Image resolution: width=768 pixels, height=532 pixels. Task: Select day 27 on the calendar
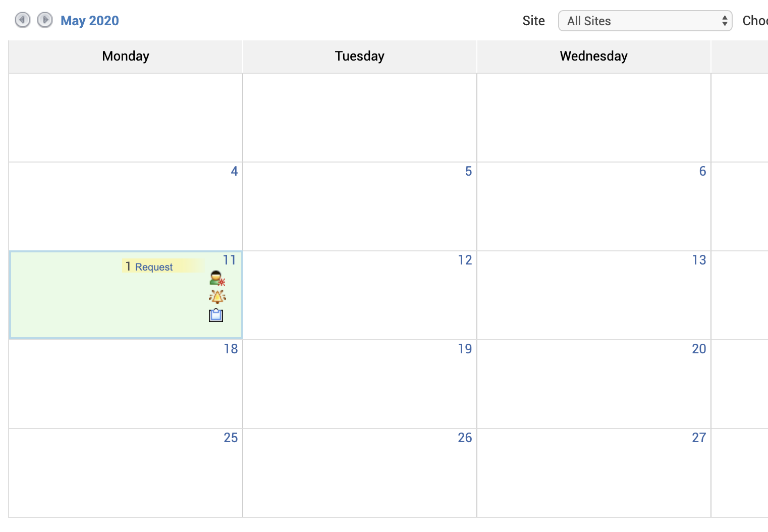click(699, 438)
